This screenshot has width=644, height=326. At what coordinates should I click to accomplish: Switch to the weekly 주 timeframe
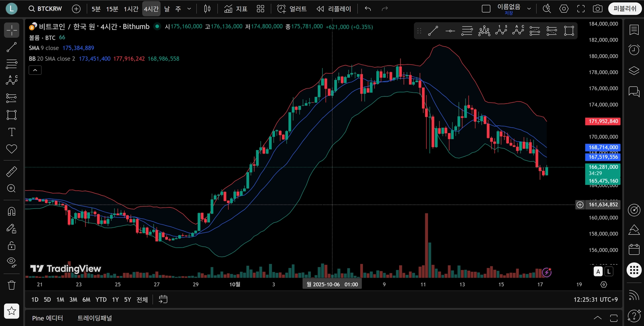(x=178, y=9)
